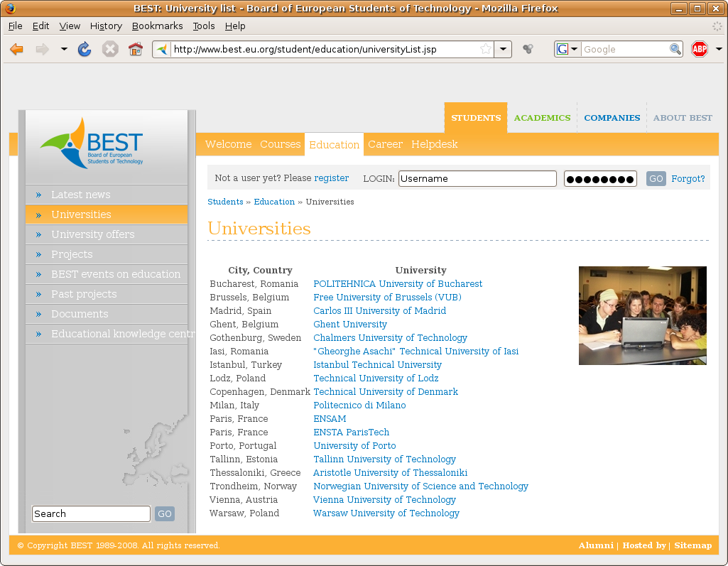
Task: Open Politecnico di Milano link
Action: 360,406
